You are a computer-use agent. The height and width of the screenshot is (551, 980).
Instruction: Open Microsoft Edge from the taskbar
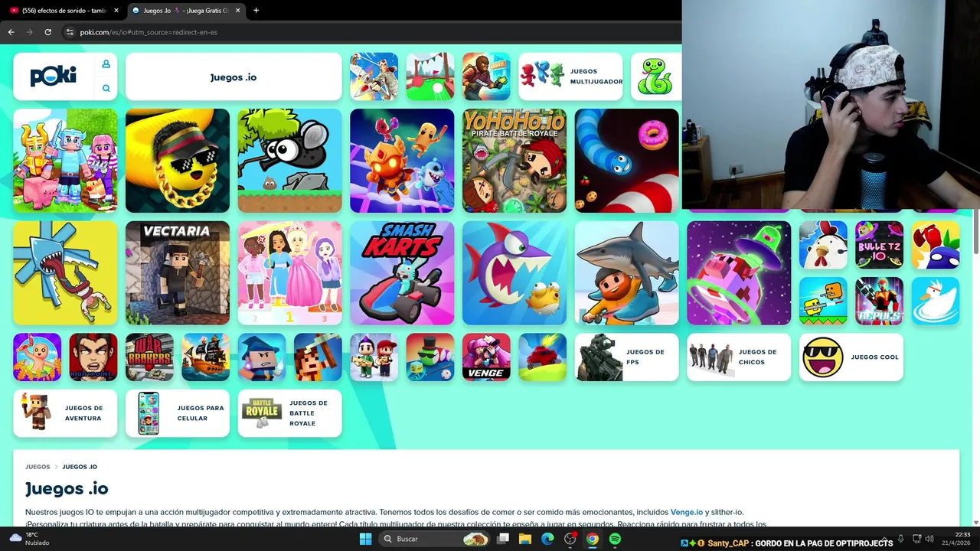[x=547, y=539]
